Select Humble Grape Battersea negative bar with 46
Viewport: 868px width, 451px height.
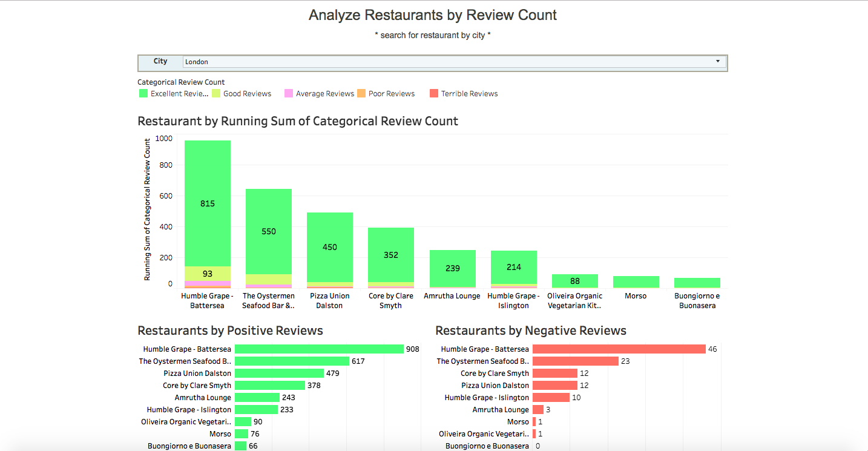tap(619, 349)
